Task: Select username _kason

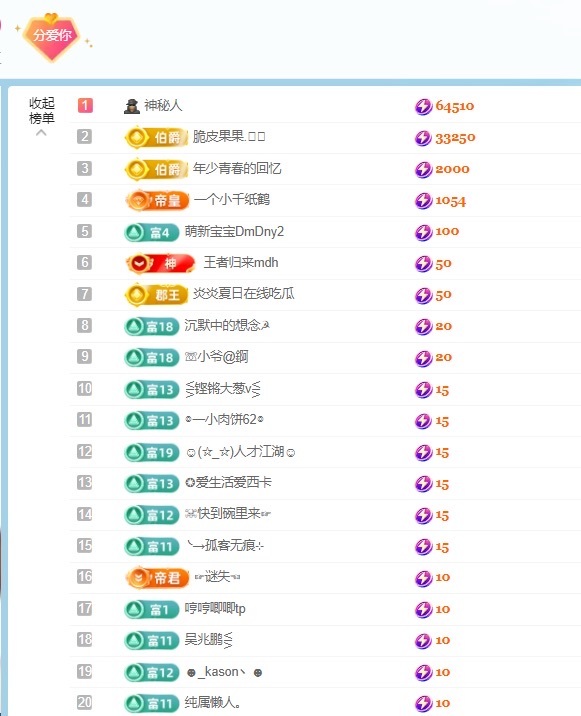Action: (x=224, y=672)
